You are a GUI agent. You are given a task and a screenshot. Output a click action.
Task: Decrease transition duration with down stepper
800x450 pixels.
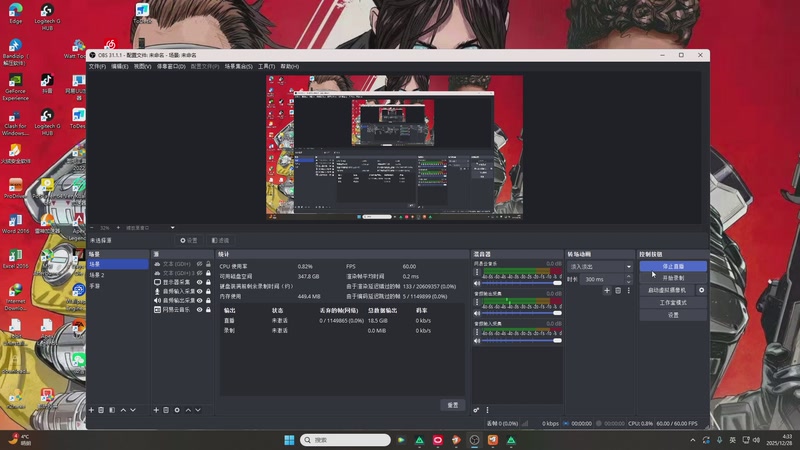629,282
